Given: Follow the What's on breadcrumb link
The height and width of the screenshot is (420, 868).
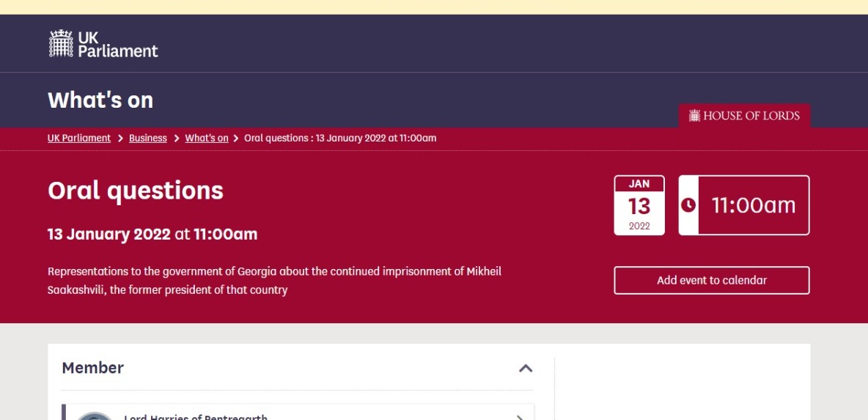Looking at the screenshot, I should [207, 139].
